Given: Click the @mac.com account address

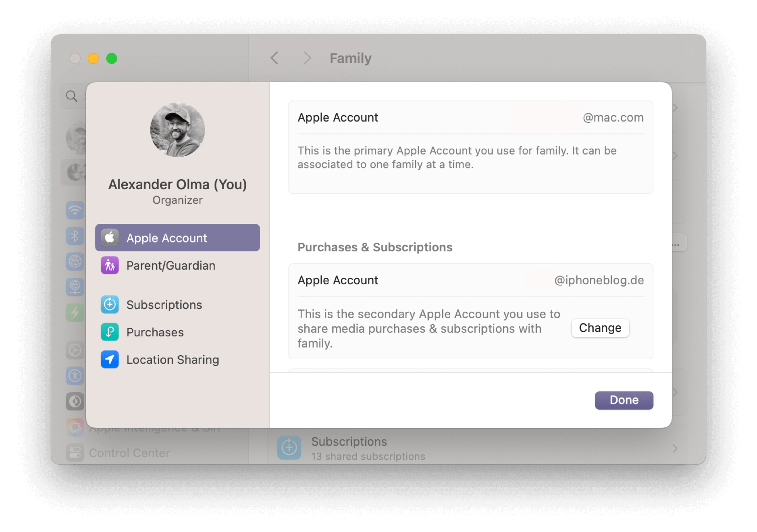Looking at the screenshot, I should click(613, 118).
